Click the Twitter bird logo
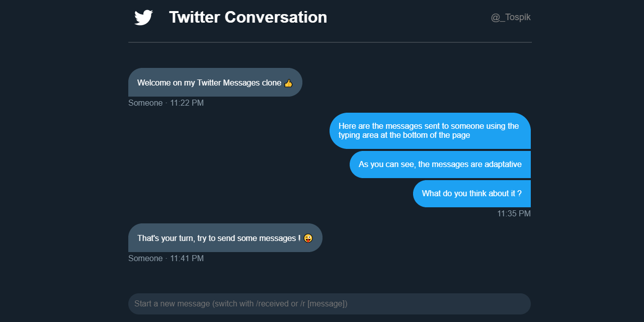 tap(143, 18)
